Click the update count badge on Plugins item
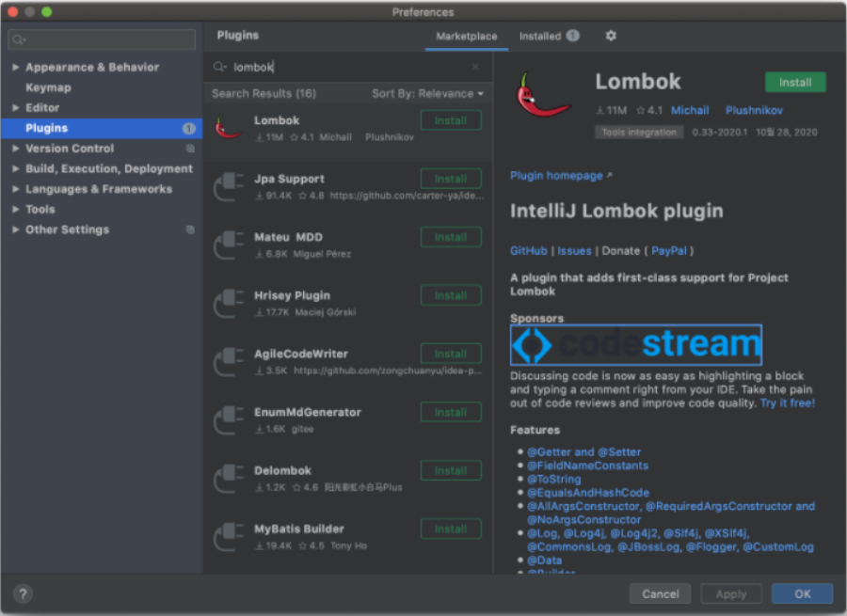The width and height of the screenshot is (847, 616). [x=188, y=129]
